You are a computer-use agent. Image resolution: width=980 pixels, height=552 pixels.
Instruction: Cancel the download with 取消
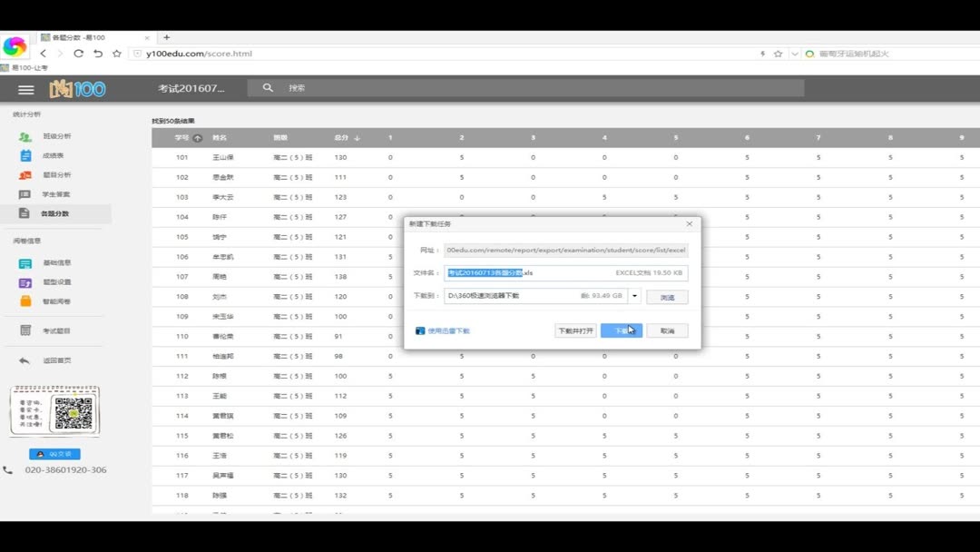(x=667, y=330)
